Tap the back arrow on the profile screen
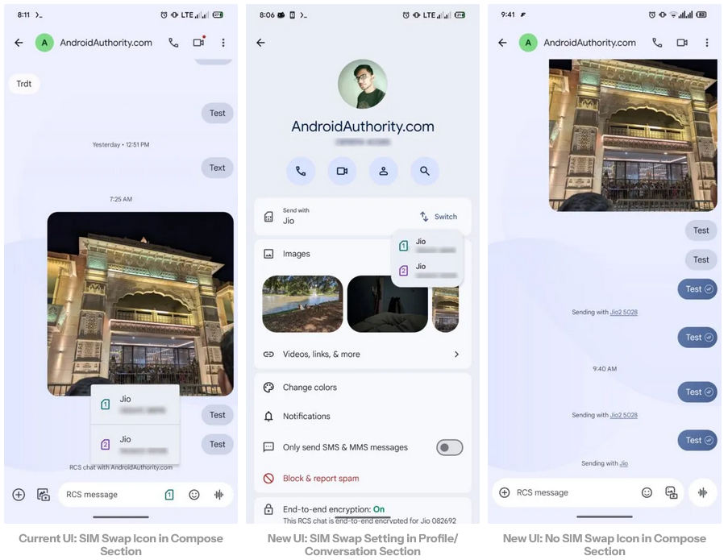This screenshot has height=560, width=728. click(x=261, y=43)
